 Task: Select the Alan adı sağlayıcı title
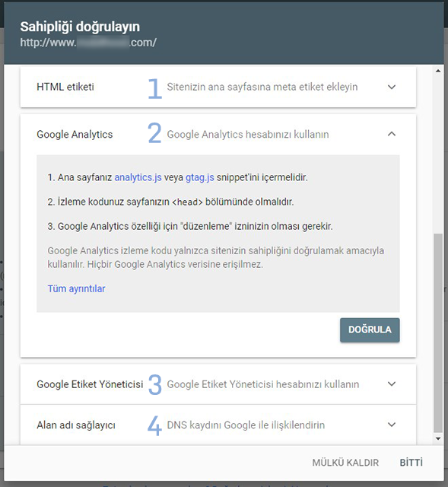click(x=76, y=425)
